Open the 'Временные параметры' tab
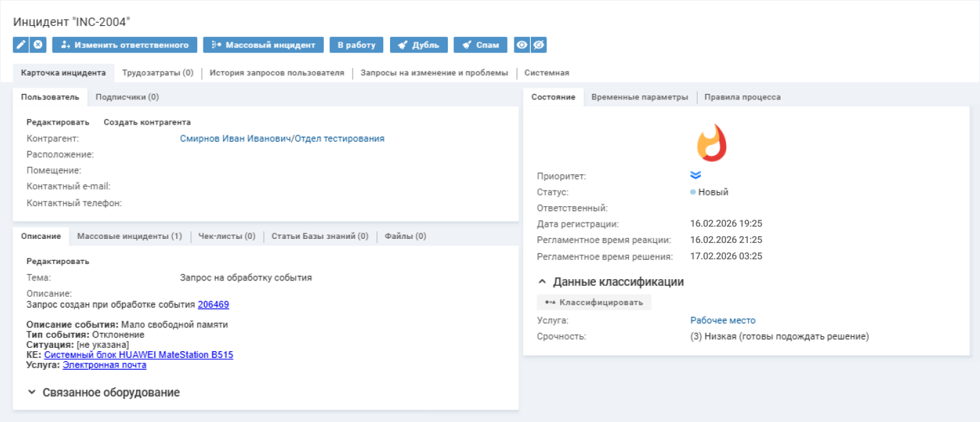 tap(640, 97)
